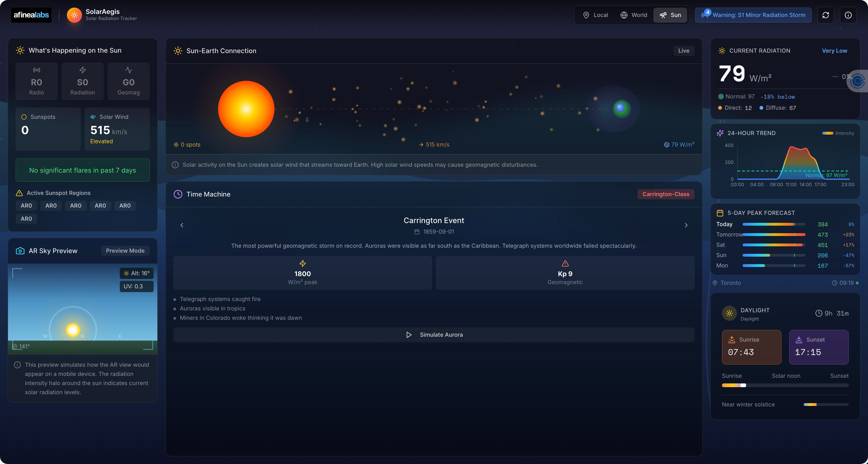The height and width of the screenshot is (464, 868).
Task: Click the Time Machine clock icon
Action: pyautogui.click(x=178, y=194)
